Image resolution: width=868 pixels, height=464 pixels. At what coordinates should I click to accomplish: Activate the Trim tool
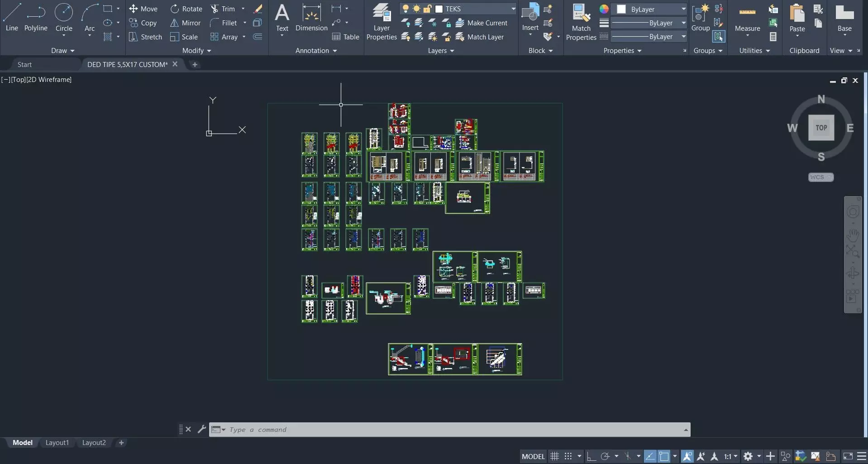[x=223, y=9]
